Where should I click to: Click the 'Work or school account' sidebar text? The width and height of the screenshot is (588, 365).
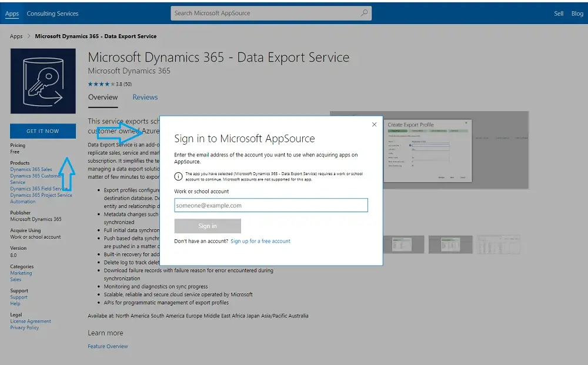pos(35,237)
